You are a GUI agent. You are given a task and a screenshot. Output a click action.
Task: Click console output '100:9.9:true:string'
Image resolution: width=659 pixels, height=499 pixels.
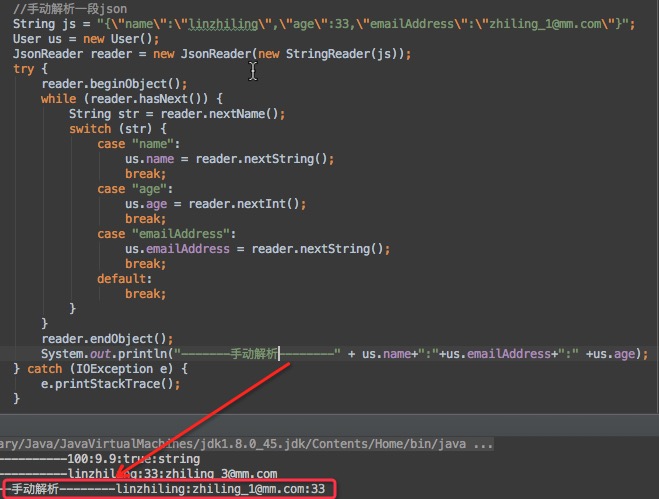(134, 459)
